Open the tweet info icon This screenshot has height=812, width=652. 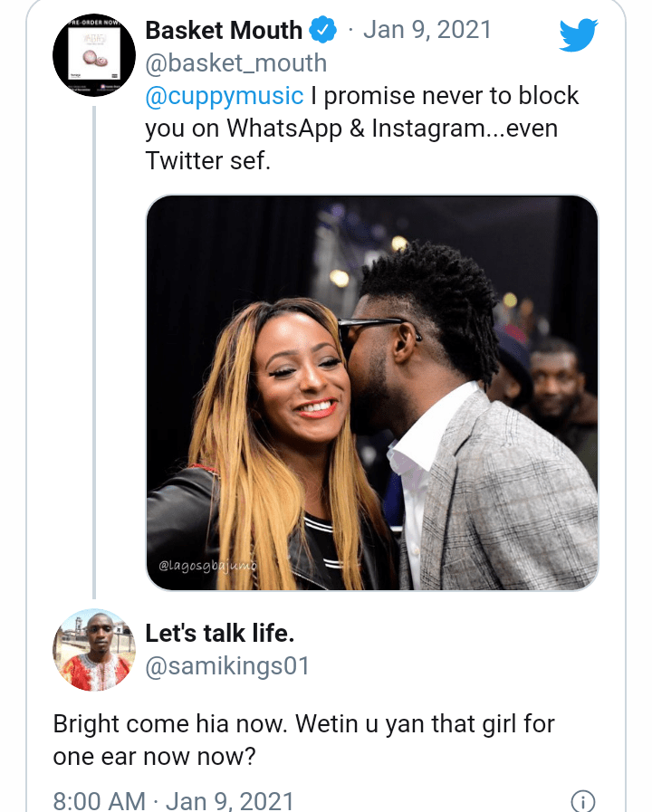582,801
